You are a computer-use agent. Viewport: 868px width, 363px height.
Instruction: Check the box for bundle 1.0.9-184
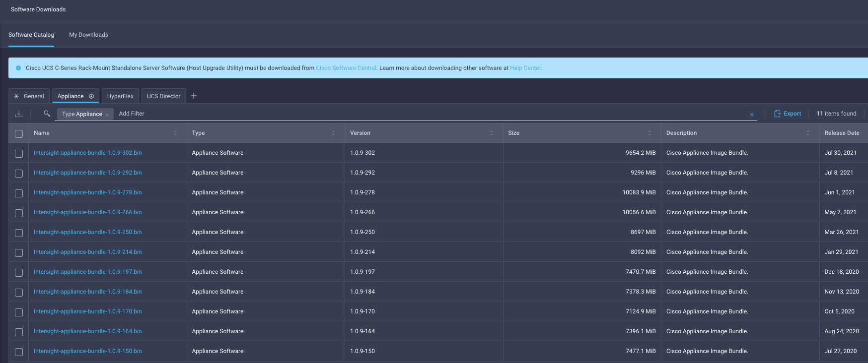pyautogui.click(x=19, y=292)
